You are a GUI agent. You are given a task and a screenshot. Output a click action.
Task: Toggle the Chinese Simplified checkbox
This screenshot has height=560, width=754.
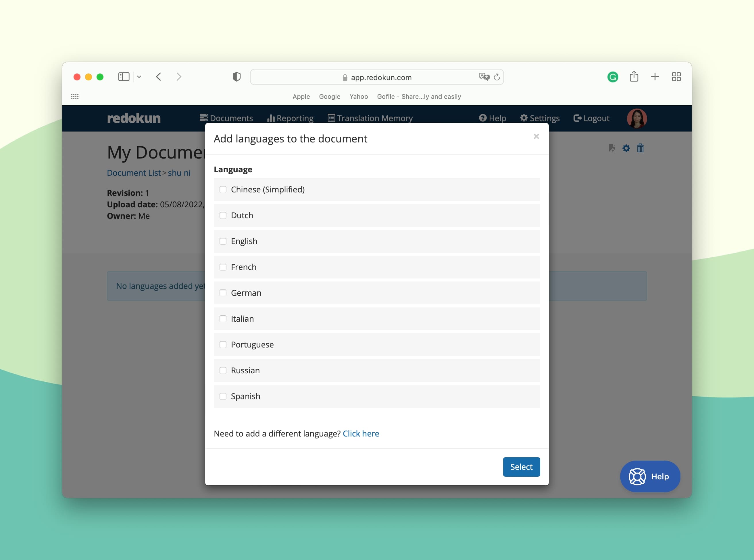point(223,190)
